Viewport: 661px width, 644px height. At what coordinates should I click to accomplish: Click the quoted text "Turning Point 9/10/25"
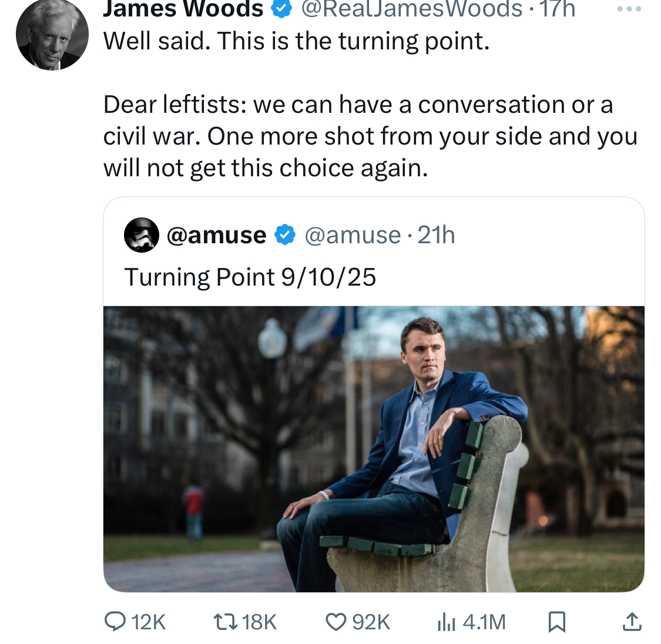click(x=250, y=277)
